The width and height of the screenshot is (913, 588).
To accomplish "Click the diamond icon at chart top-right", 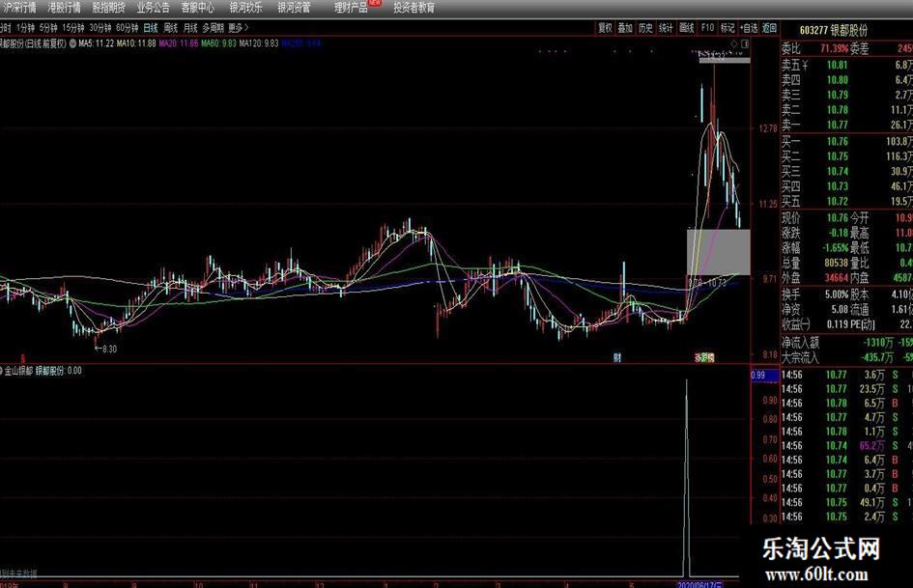I will click(734, 43).
